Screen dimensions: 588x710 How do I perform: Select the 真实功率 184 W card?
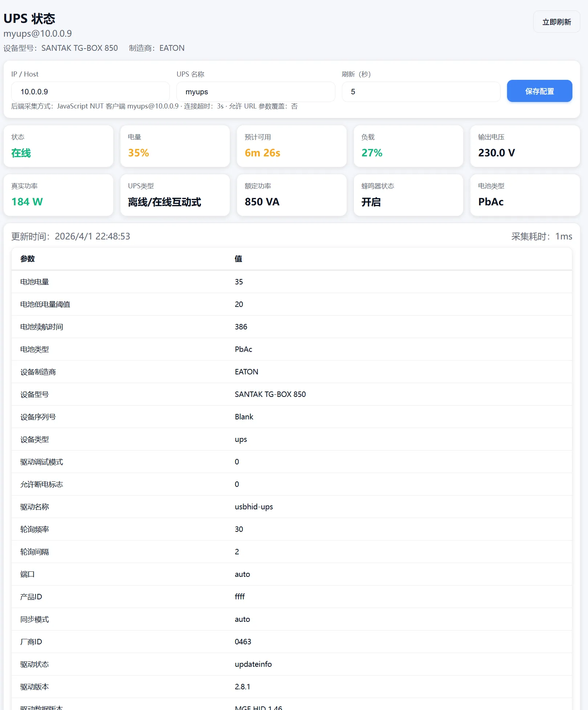tap(58, 195)
